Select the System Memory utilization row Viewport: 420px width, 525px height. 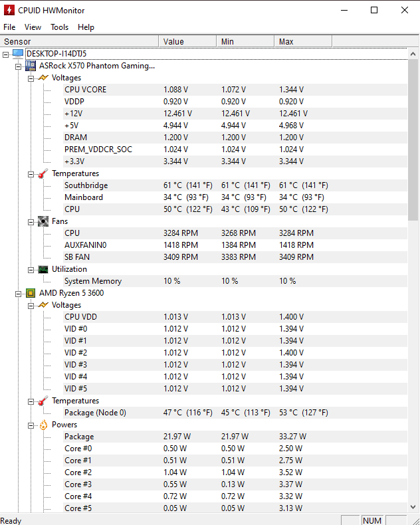click(235, 281)
